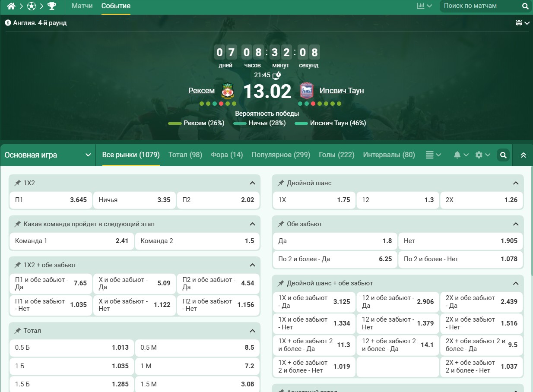Open the notifications bell menu
The height and width of the screenshot is (392, 533).
click(460, 155)
